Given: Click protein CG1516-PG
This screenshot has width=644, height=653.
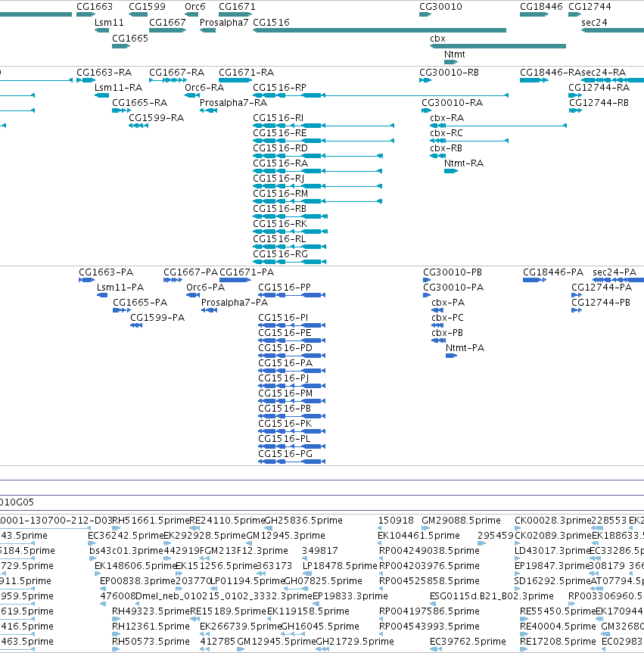Looking at the screenshot, I should (x=285, y=454).
